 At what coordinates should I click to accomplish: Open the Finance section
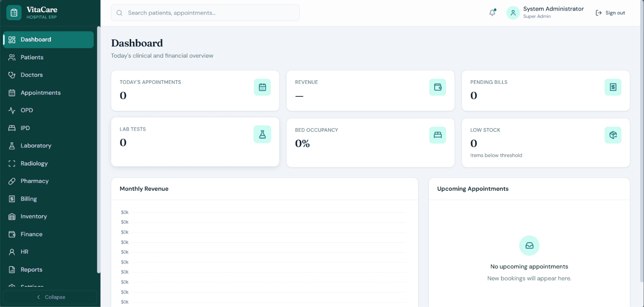pyautogui.click(x=48, y=234)
